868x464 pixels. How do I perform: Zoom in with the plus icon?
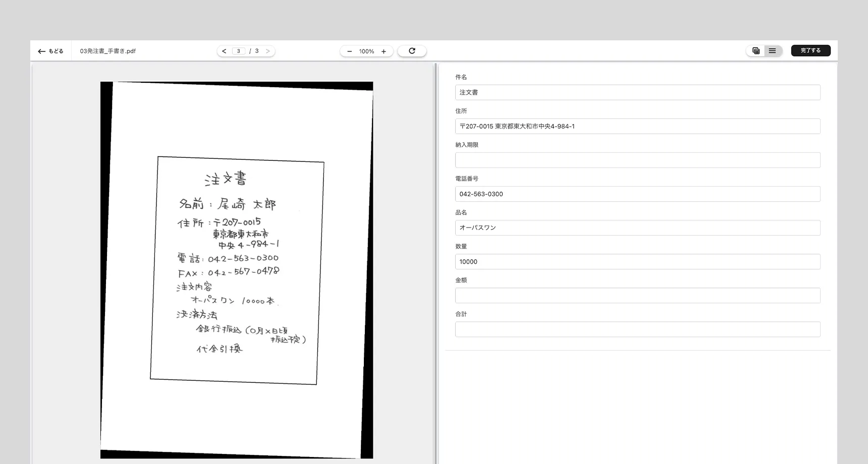point(384,51)
